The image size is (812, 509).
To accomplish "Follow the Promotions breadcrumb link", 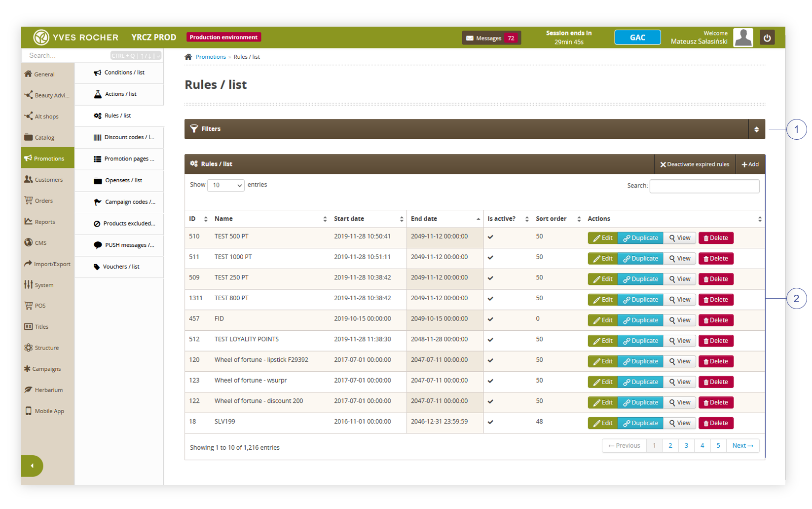I will 211,57.
